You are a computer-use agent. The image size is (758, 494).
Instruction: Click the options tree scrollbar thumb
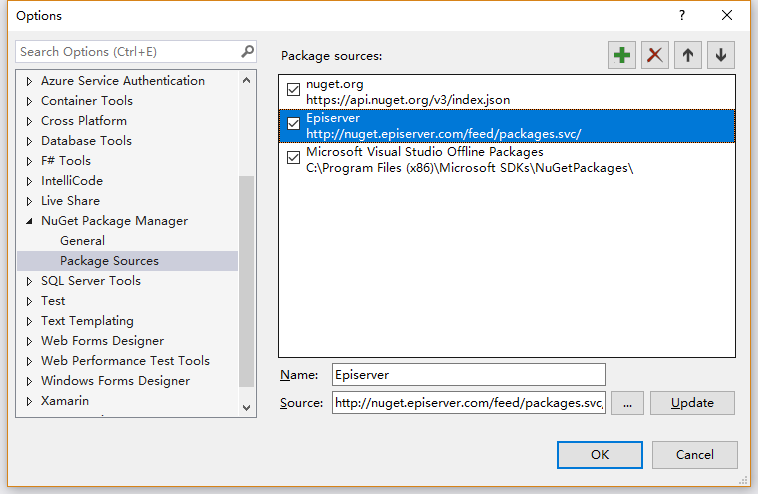pyautogui.click(x=247, y=281)
